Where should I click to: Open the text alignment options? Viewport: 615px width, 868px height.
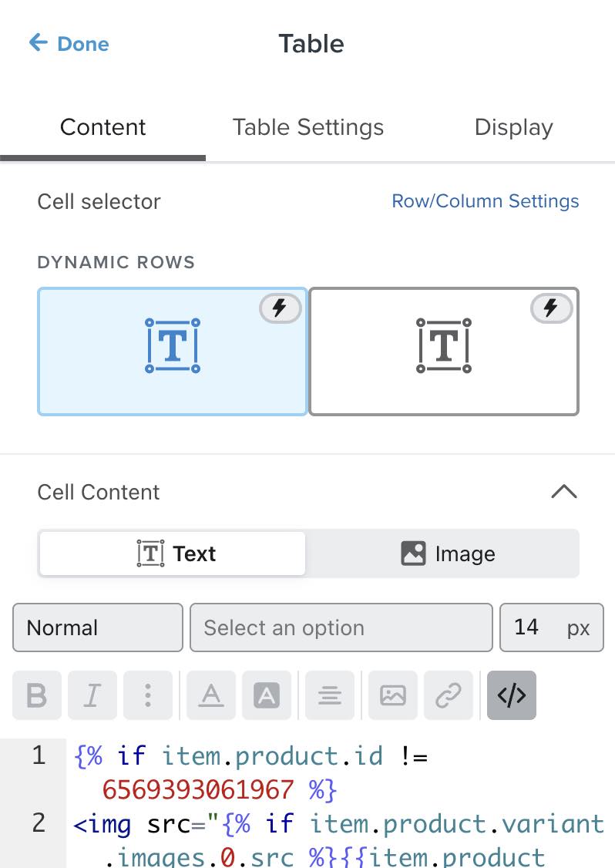tap(330, 695)
